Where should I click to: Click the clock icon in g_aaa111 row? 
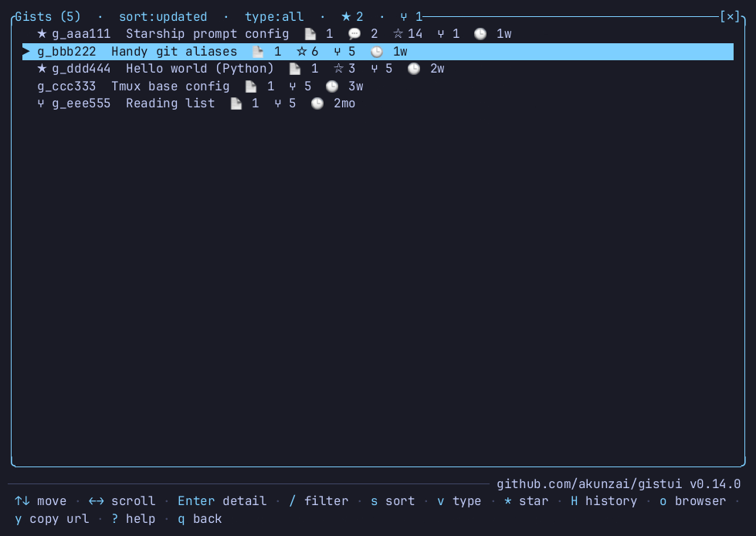coord(480,34)
